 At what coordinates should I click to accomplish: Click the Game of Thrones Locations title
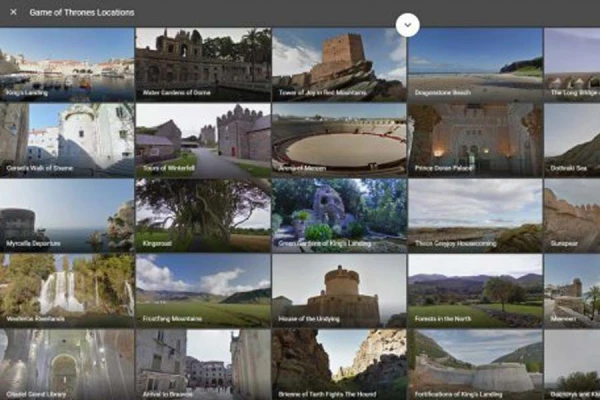[82, 12]
